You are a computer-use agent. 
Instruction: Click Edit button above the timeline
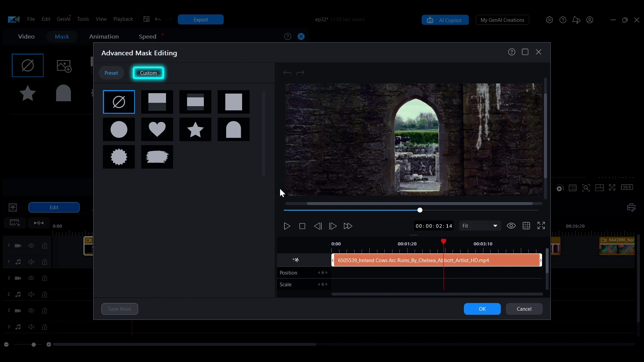[x=54, y=207]
